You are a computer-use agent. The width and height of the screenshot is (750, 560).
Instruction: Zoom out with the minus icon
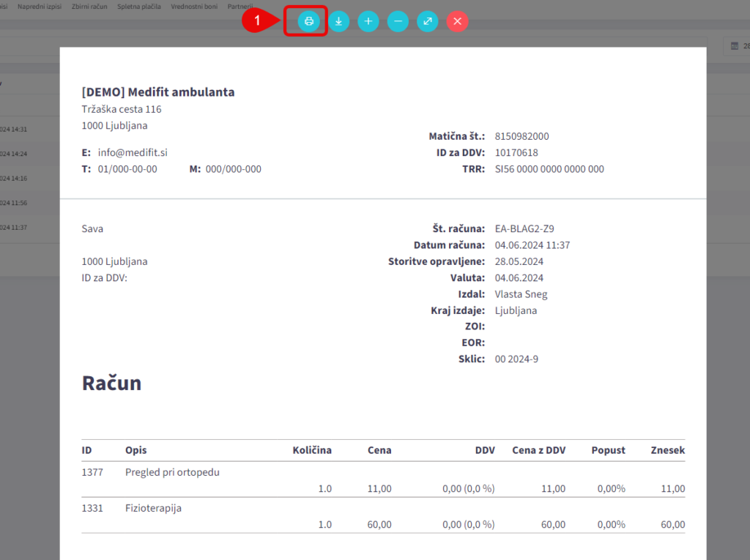[x=398, y=21]
